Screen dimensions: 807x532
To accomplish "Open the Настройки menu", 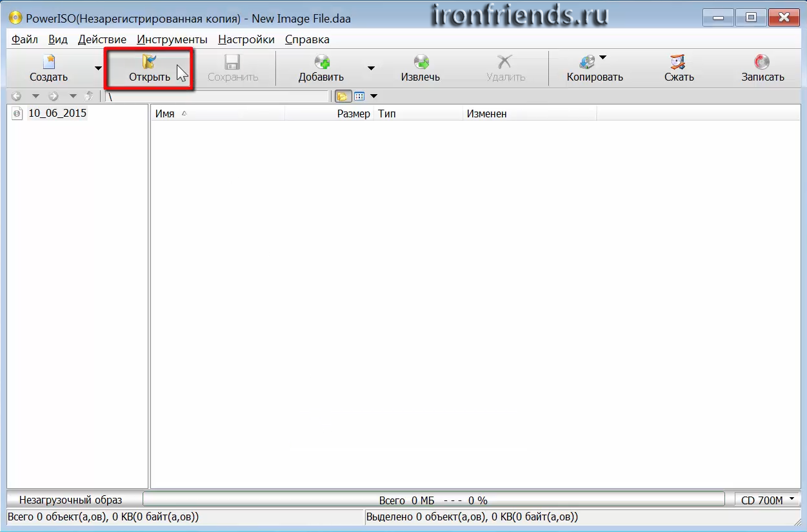I will click(246, 39).
